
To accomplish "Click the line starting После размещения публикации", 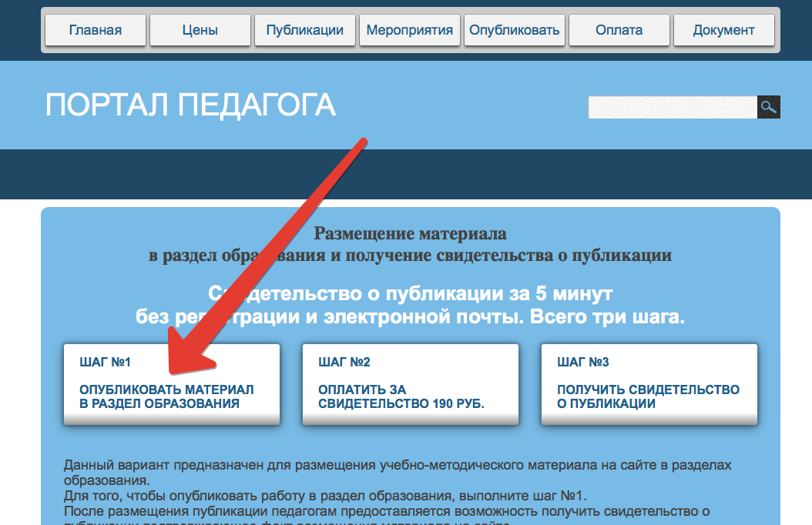I will click(386, 511).
